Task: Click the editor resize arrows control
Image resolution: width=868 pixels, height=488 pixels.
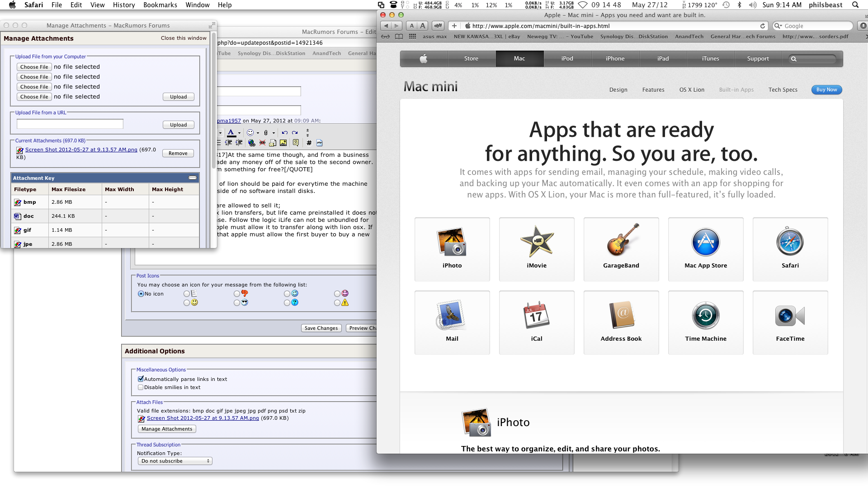Action: click(x=307, y=133)
